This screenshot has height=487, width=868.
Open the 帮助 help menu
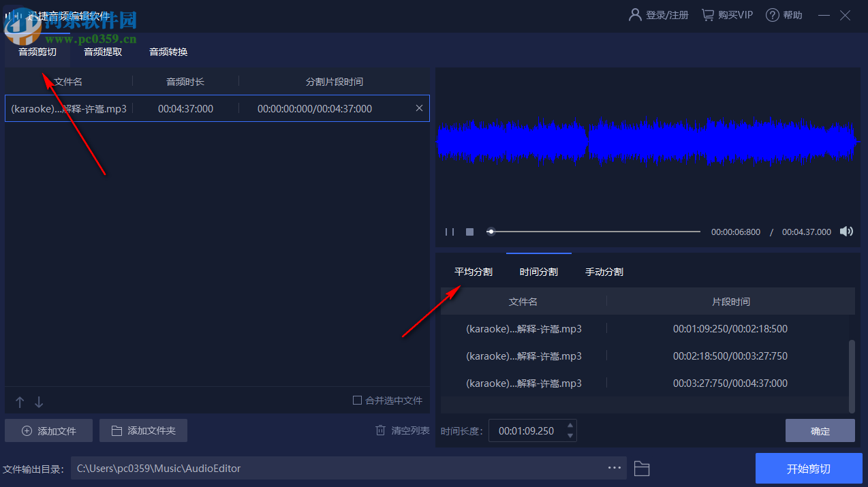point(784,15)
